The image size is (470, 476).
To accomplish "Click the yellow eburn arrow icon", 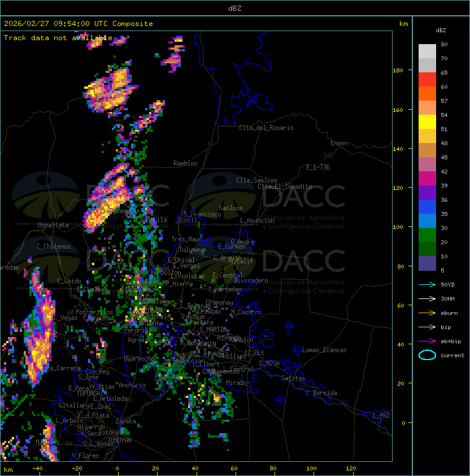I will pos(427,313).
